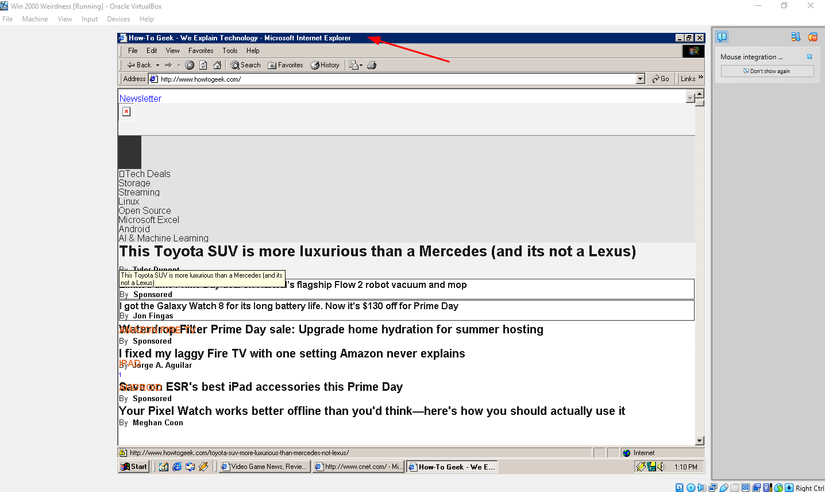Click scrollbar down arrow in IE

point(699,441)
